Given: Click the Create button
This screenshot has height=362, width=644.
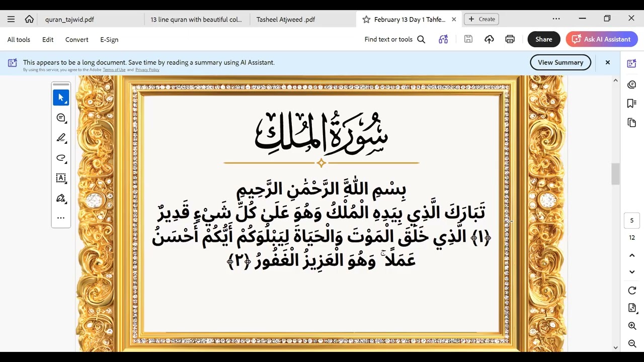Looking at the screenshot, I should (481, 19).
